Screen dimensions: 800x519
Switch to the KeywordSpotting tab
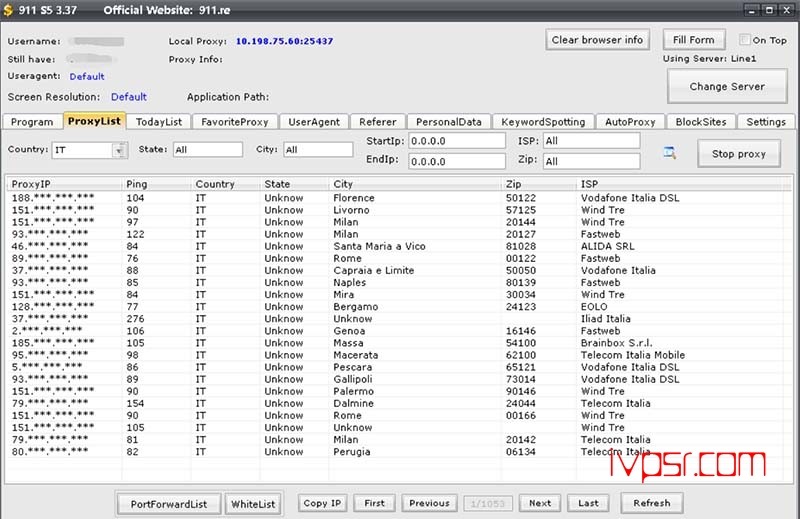543,122
